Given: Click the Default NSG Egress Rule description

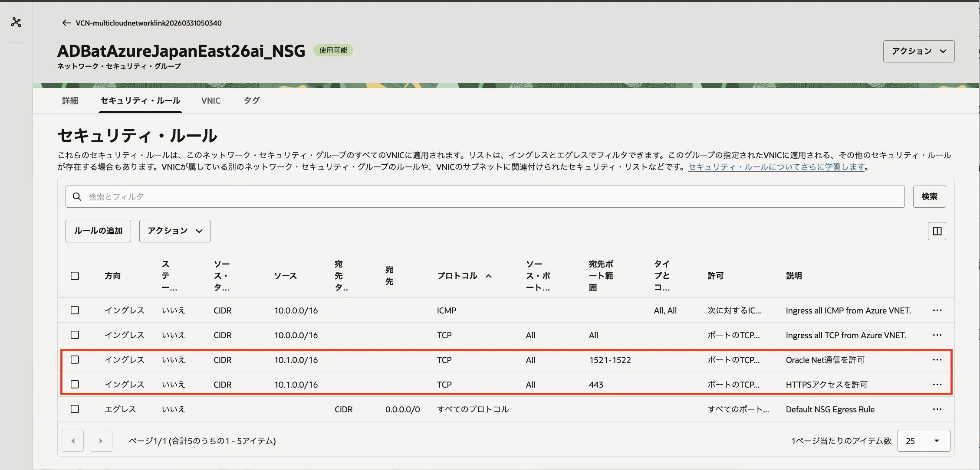Looking at the screenshot, I should point(830,409).
